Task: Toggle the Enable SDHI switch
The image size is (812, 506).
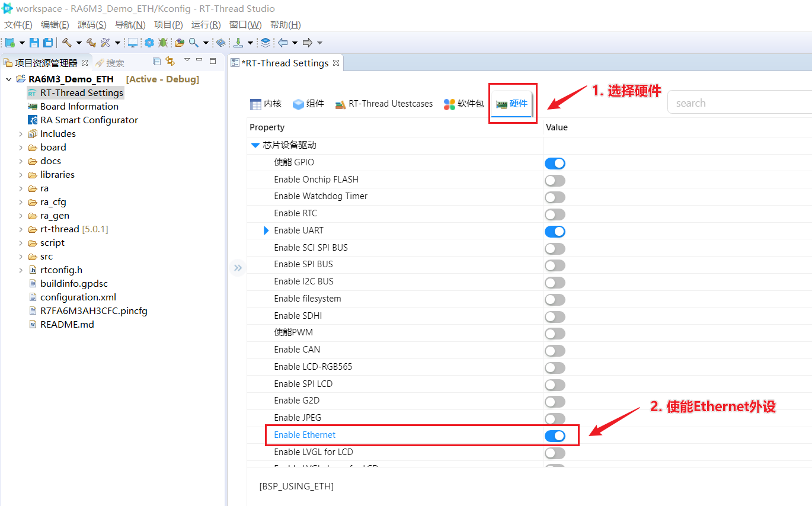Action: pos(555,316)
